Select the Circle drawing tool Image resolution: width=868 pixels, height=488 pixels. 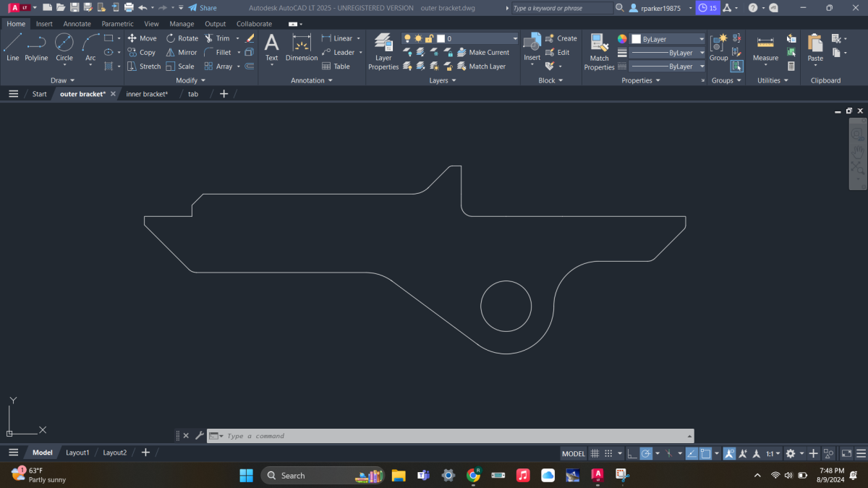click(64, 47)
